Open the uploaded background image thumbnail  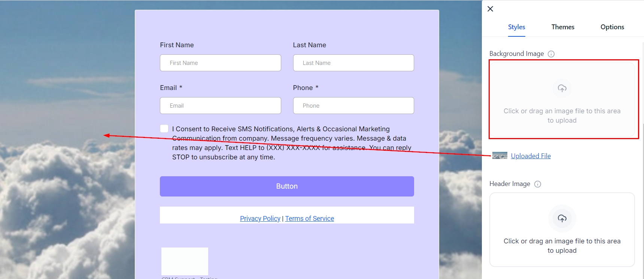pyautogui.click(x=499, y=156)
